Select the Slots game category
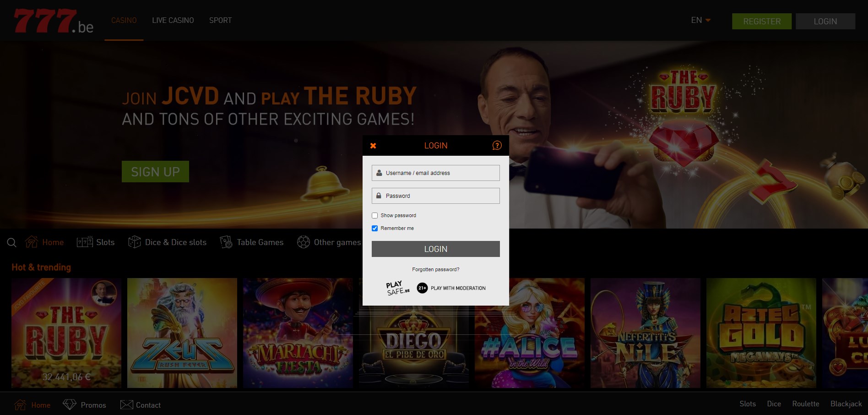Screen dimensions: 868x415 [x=96, y=242]
